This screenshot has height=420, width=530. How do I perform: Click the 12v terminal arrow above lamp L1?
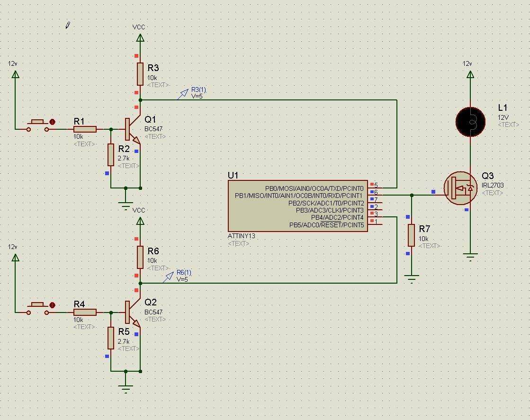point(470,74)
